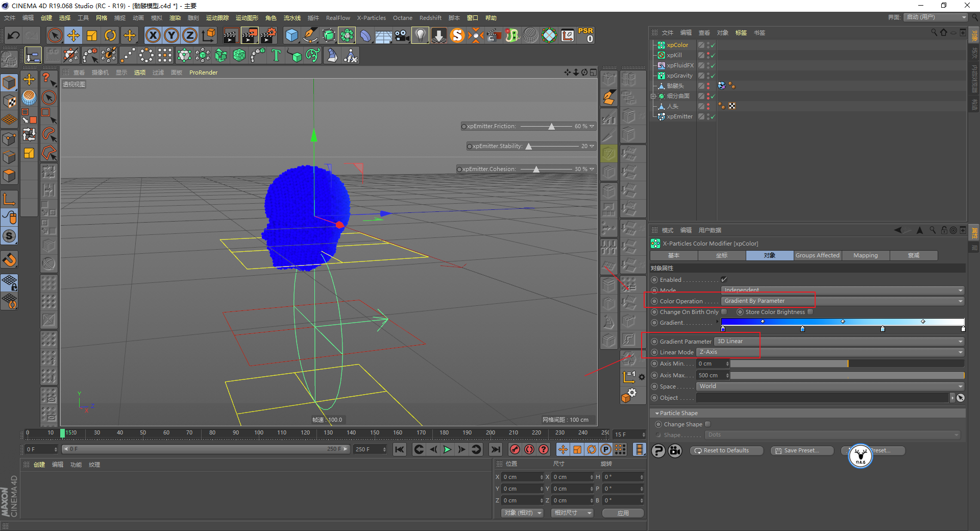
Task: Enable the Change Shape checkbox
Action: [x=707, y=424]
